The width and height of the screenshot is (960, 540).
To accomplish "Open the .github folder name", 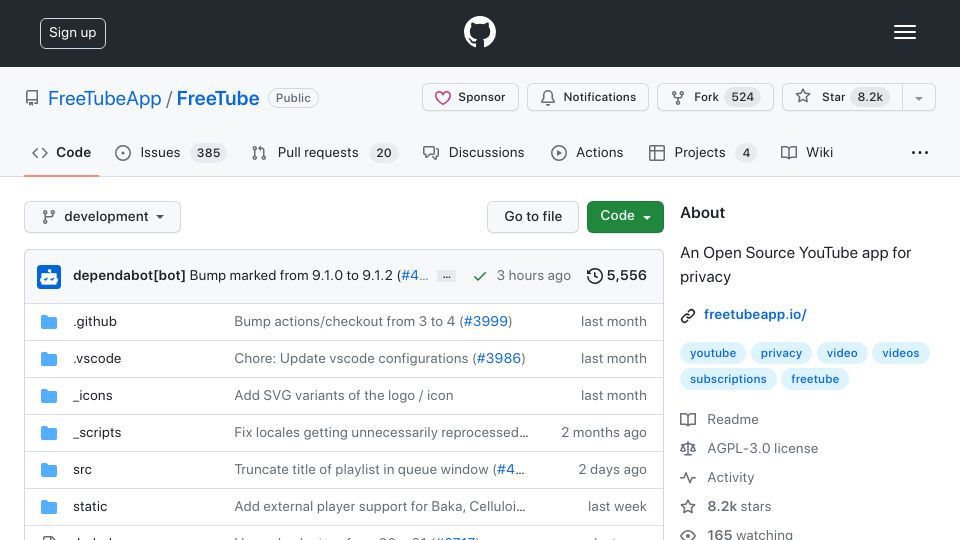I will (x=95, y=321).
